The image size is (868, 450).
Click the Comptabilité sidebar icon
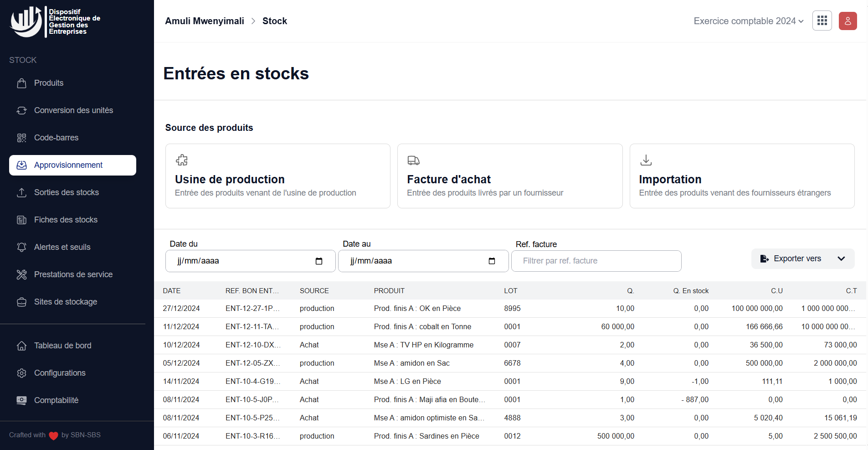[21, 400]
